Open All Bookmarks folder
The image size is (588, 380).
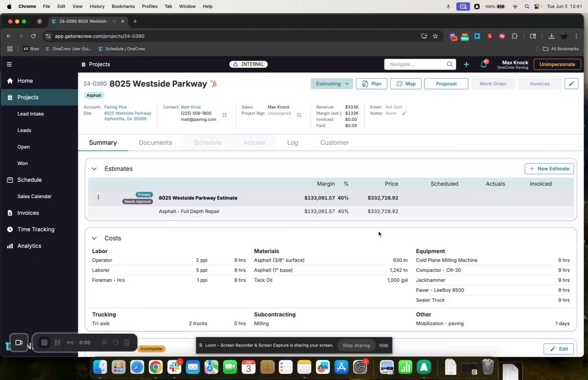[x=560, y=49]
